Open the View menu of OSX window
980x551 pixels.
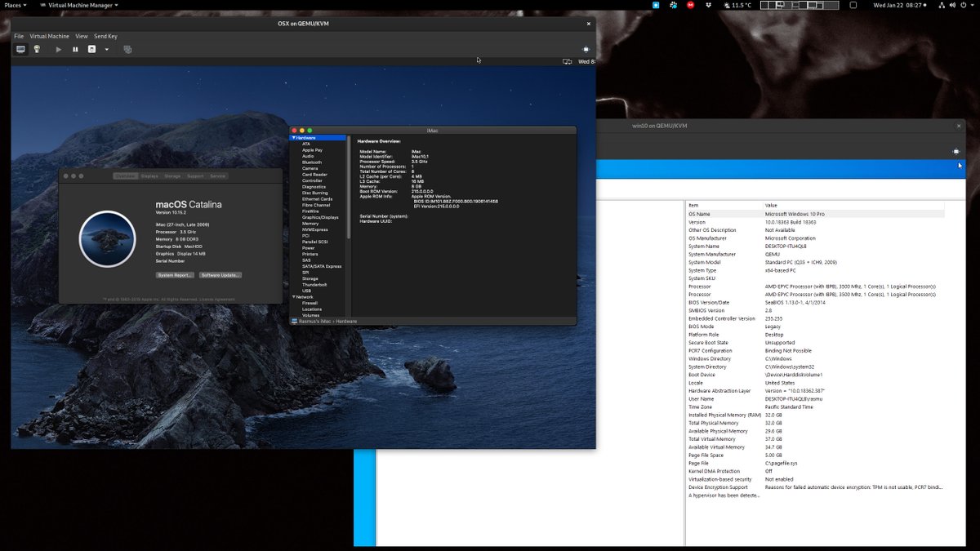click(82, 36)
